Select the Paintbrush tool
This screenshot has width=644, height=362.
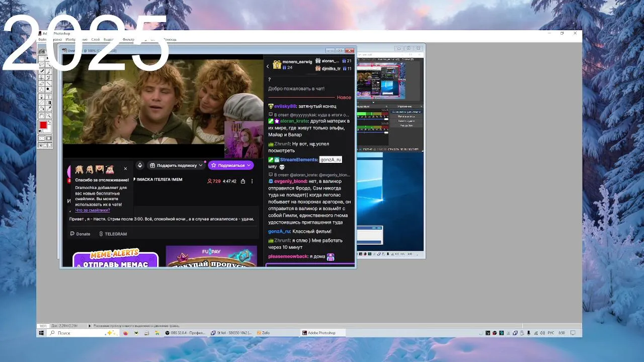point(49,71)
